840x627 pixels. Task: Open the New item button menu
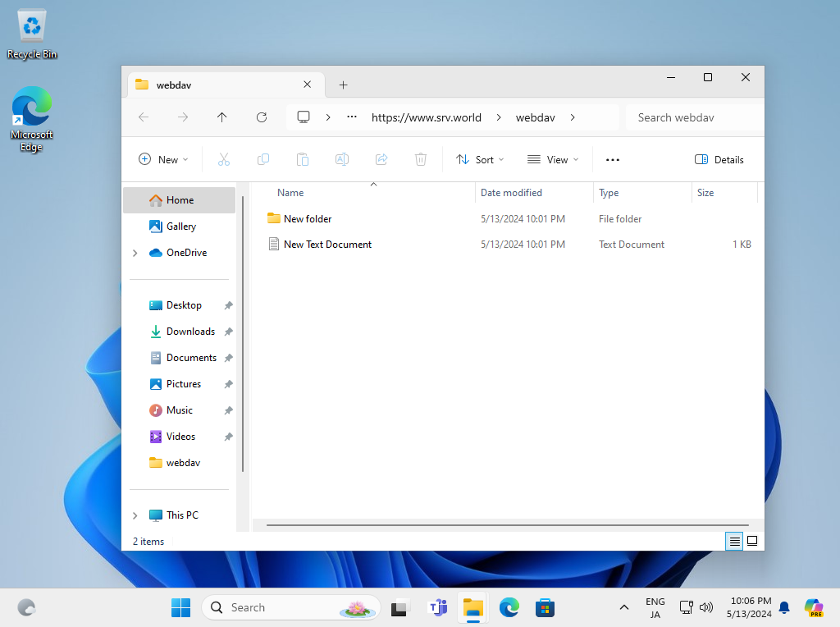pos(163,160)
